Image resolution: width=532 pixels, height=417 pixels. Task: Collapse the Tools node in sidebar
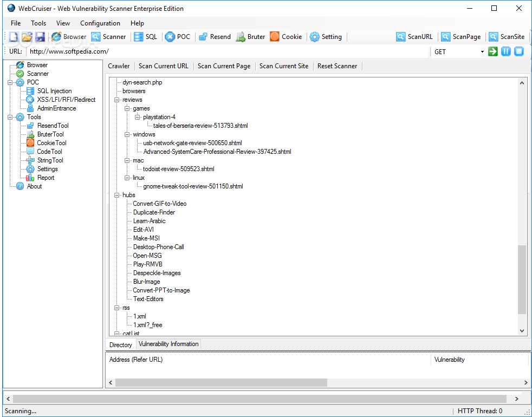(x=10, y=117)
